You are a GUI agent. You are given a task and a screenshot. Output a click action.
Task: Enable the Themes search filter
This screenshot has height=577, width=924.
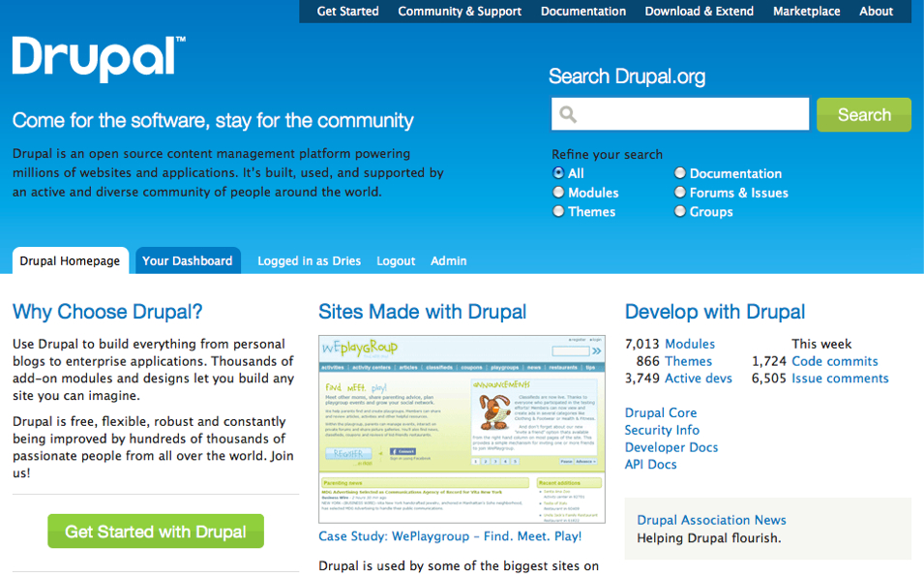[x=558, y=211]
